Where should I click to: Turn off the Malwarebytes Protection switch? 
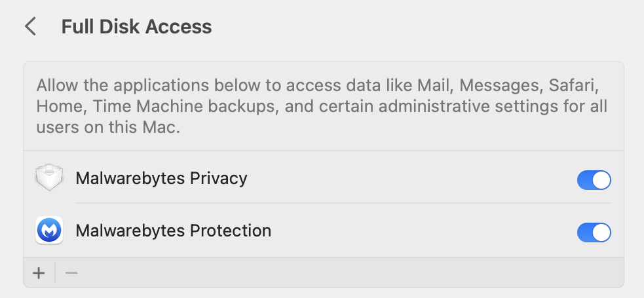coord(594,232)
